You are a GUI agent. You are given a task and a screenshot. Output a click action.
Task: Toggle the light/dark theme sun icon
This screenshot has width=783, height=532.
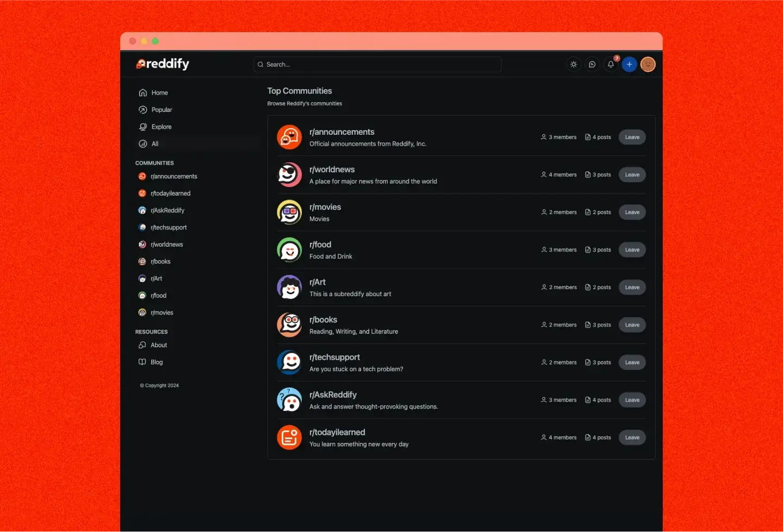point(574,64)
